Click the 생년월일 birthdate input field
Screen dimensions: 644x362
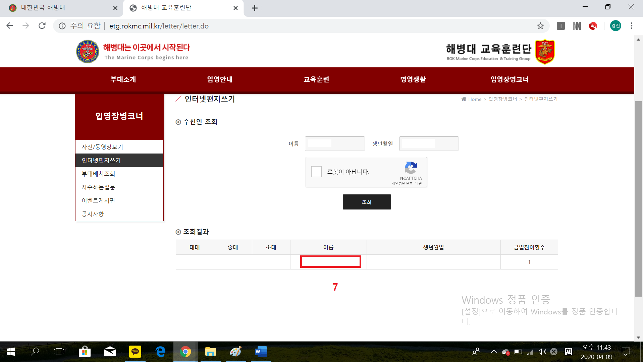(428, 143)
